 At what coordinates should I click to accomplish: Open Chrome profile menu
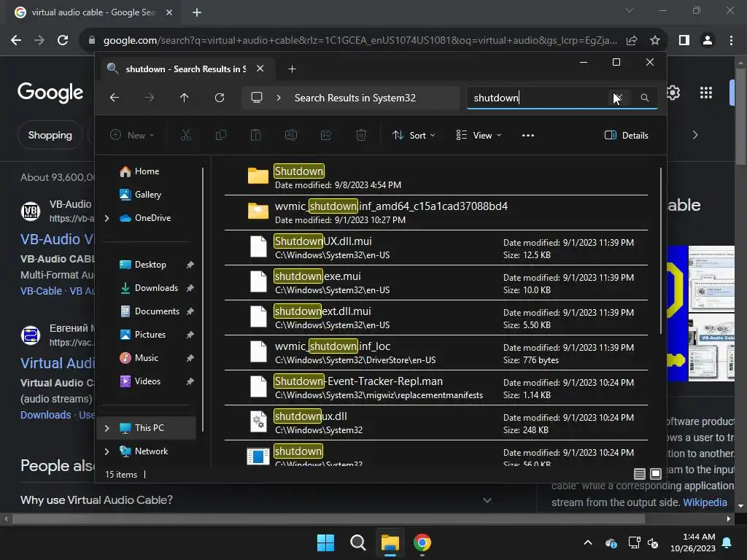click(x=708, y=41)
